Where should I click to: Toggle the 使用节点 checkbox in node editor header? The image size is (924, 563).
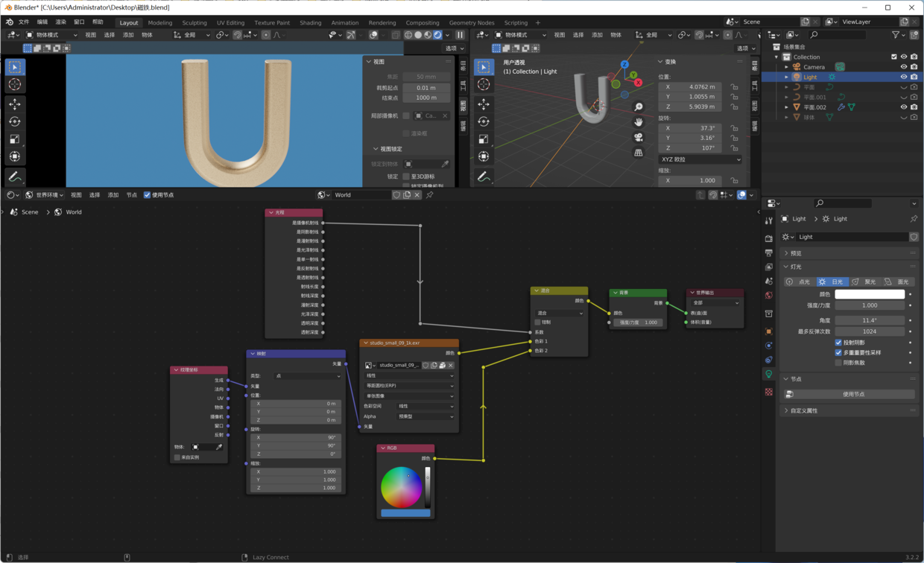[x=147, y=195]
